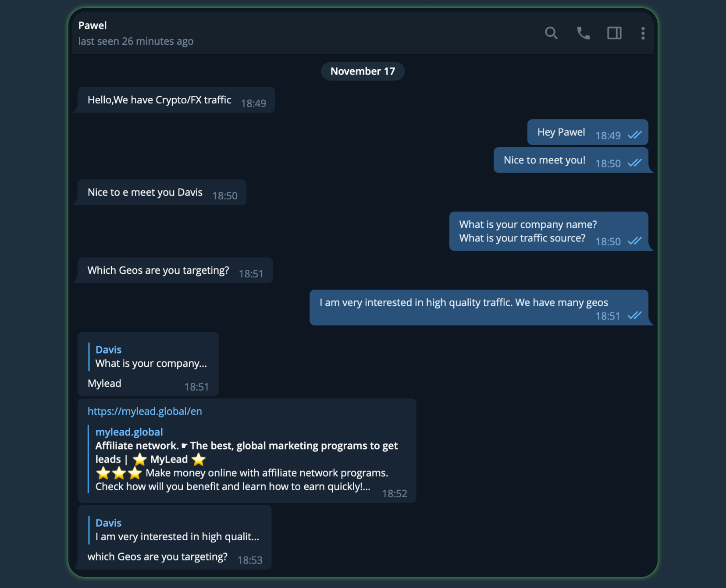This screenshot has height=588, width=726.
Task: Search within the Pawel chat
Action: pyautogui.click(x=551, y=33)
